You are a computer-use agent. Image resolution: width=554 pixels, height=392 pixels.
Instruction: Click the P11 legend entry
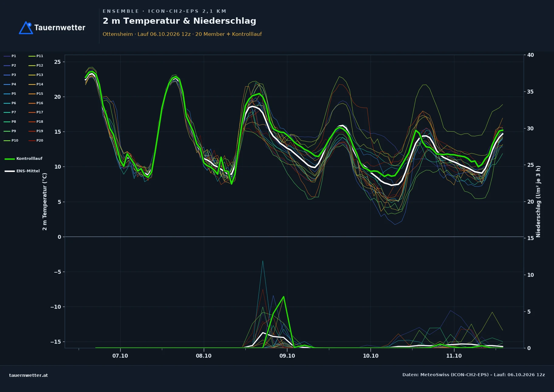(36, 56)
